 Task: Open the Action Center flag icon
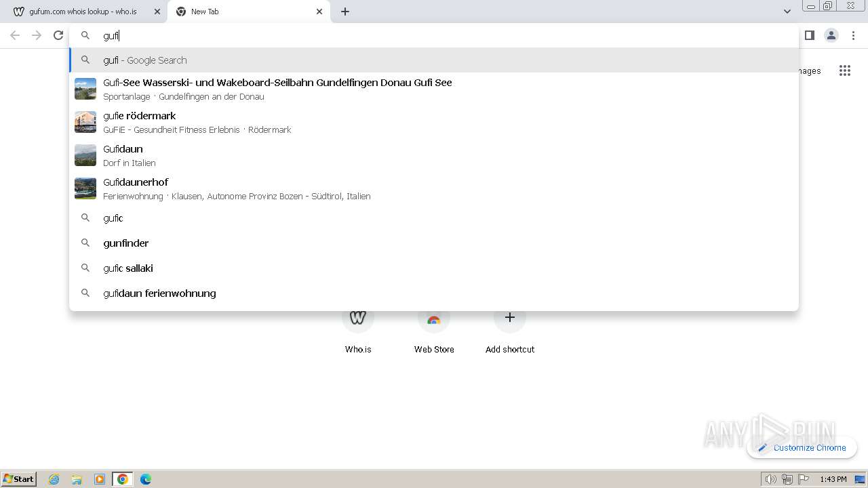[x=804, y=479]
